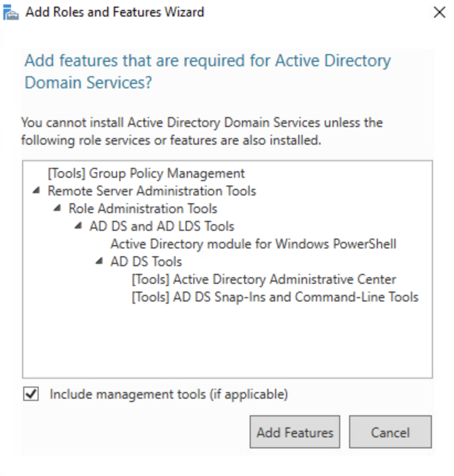The width and height of the screenshot is (454, 476).
Task: Select Active Directory module for Windows PowerShell
Action: [x=253, y=244]
